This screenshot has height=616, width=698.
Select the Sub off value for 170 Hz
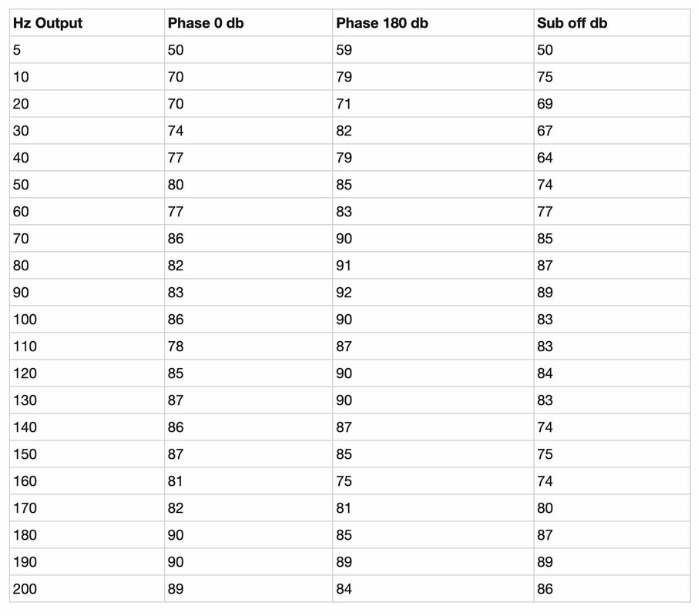612,508
